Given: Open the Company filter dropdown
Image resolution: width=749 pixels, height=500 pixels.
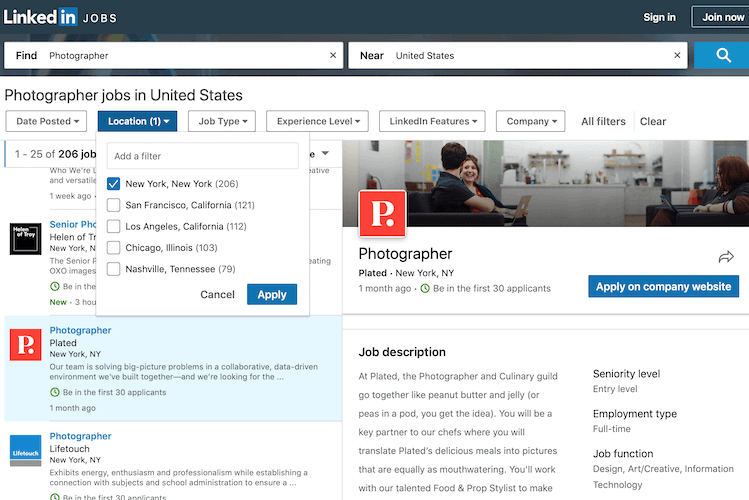Looking at the screenshot, I should click(531, 121).
